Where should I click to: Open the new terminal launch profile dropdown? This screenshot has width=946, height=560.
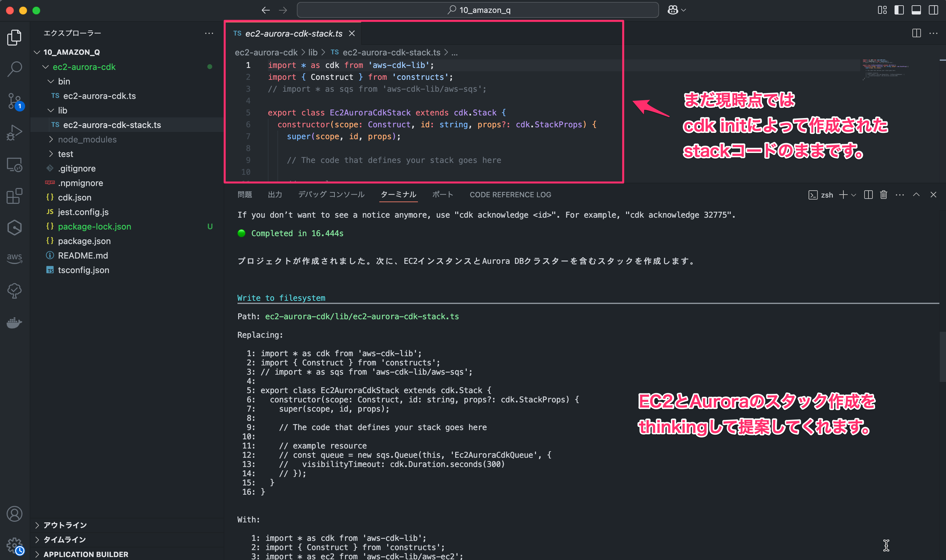tap(854, 195)
